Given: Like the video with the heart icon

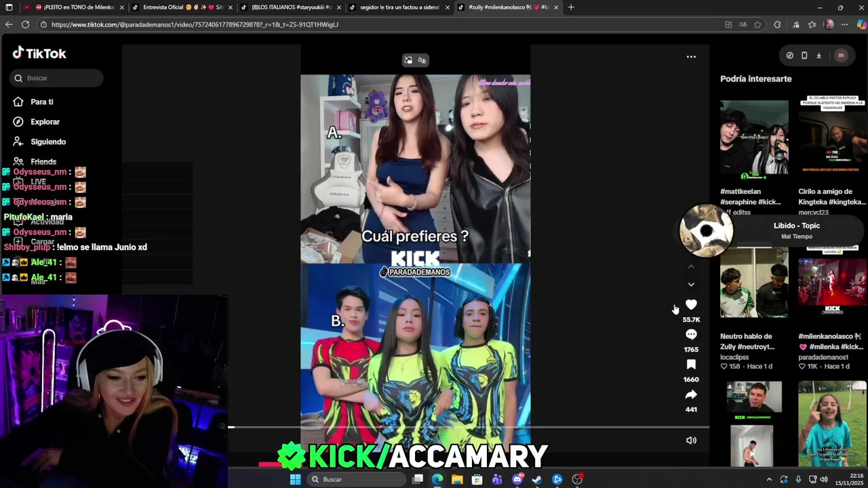Looking at the screenshot, I should coord(691,305).
